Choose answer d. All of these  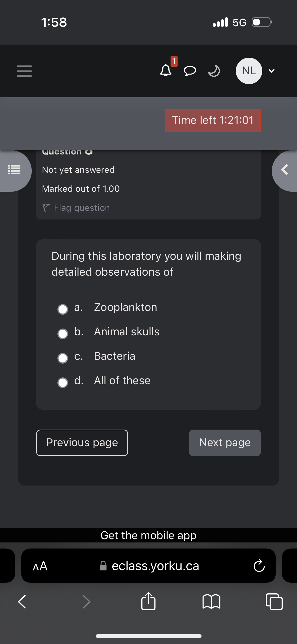63,382
